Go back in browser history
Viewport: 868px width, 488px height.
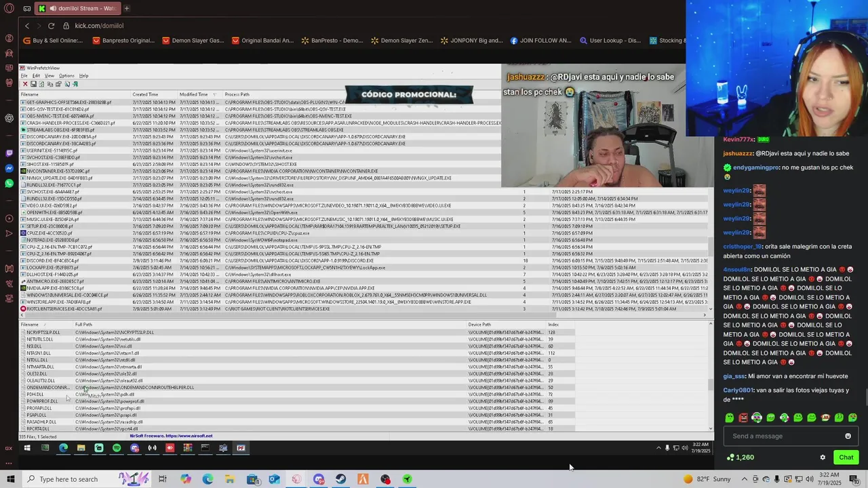27,26
